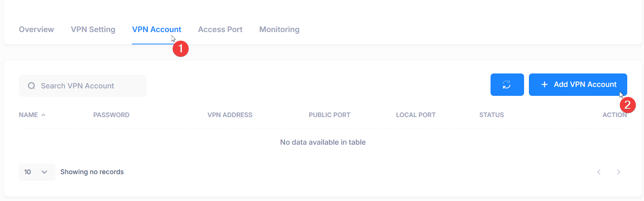
Task: Select the VPN Account tab
Action: (x=157, y=29)
